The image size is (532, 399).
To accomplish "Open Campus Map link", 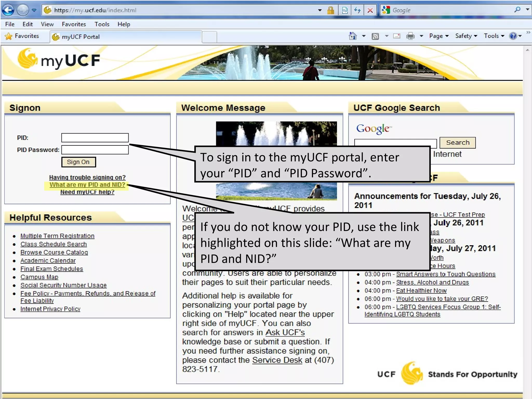I will (39, 277).
